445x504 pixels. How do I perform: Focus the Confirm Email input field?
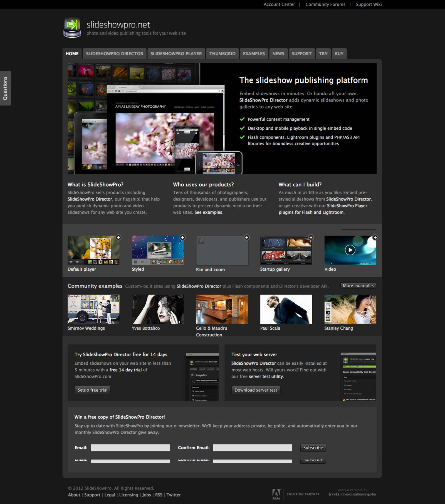pyautogui.click(x=253, y=448)
